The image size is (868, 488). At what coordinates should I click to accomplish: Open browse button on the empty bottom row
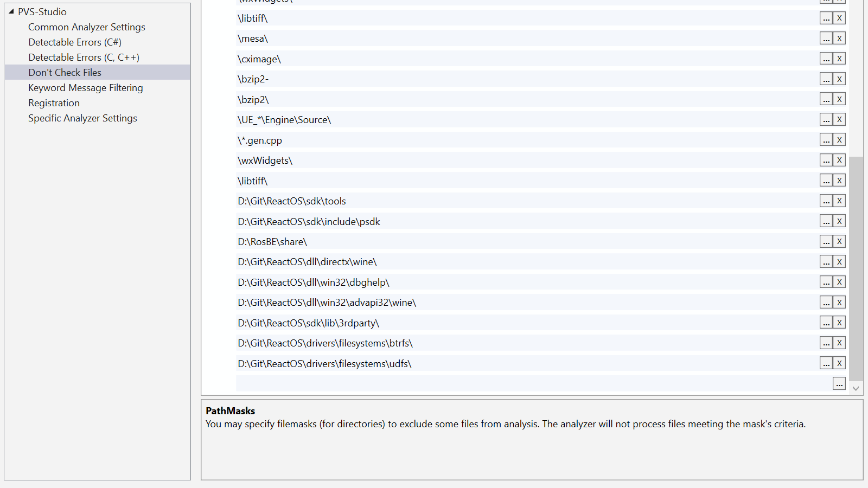coord(839,383)
